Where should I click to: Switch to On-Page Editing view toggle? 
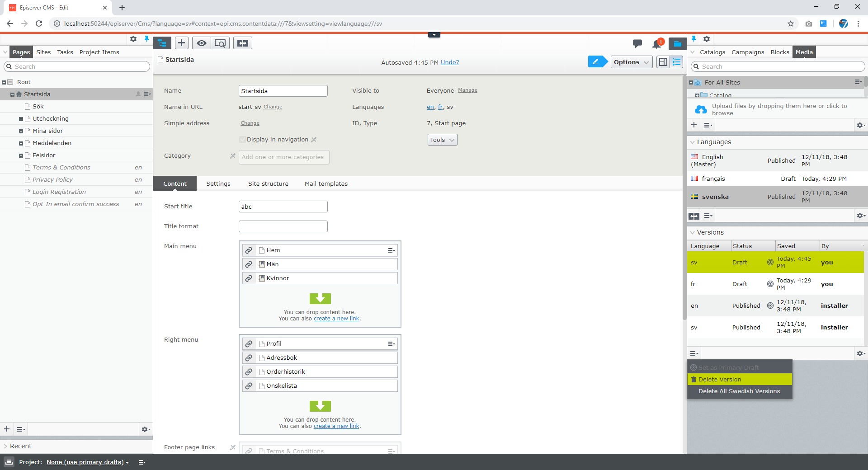pos(663,62)
